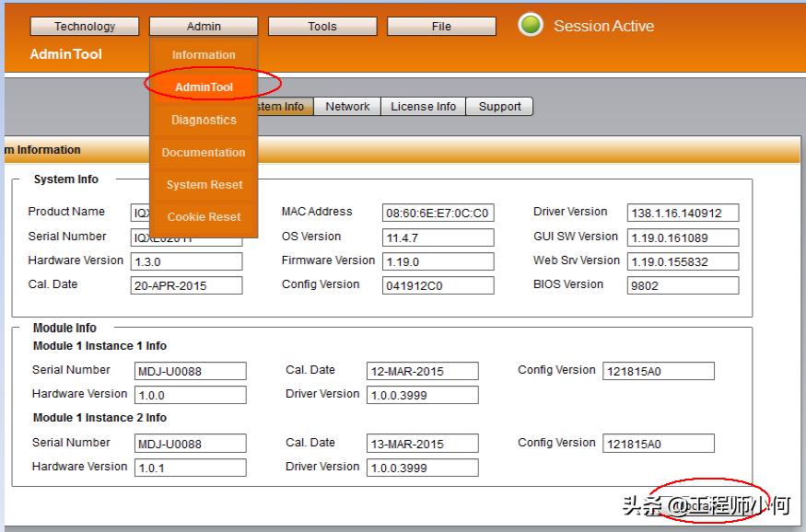Open the Technology menu
The image size is (806, 532).
85,27
